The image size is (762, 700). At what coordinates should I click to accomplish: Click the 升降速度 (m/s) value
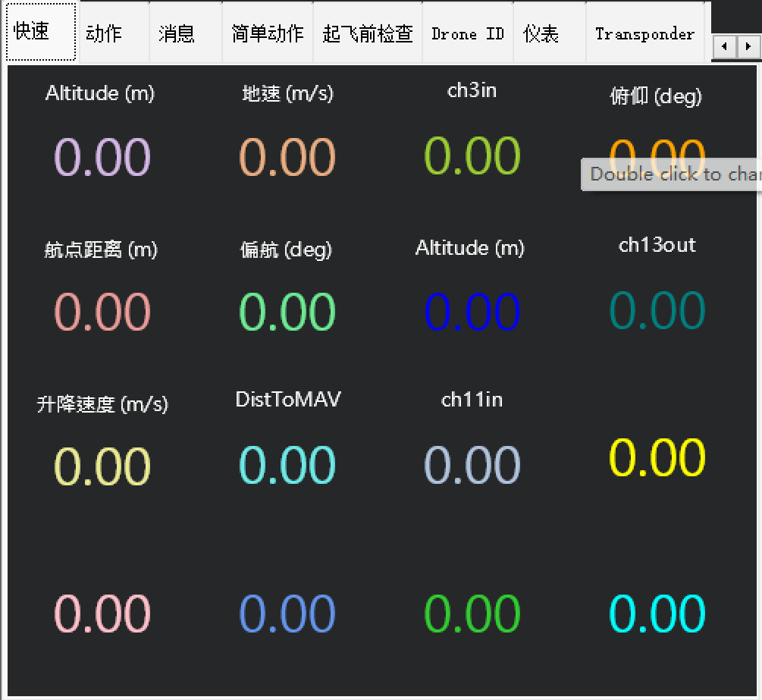[x=102, y=466]
